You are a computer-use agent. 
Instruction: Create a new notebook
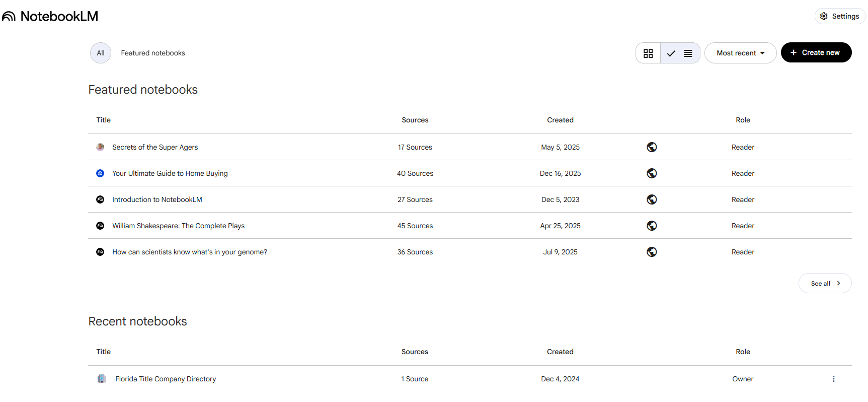pyautogui.click(x=816, y=52)
